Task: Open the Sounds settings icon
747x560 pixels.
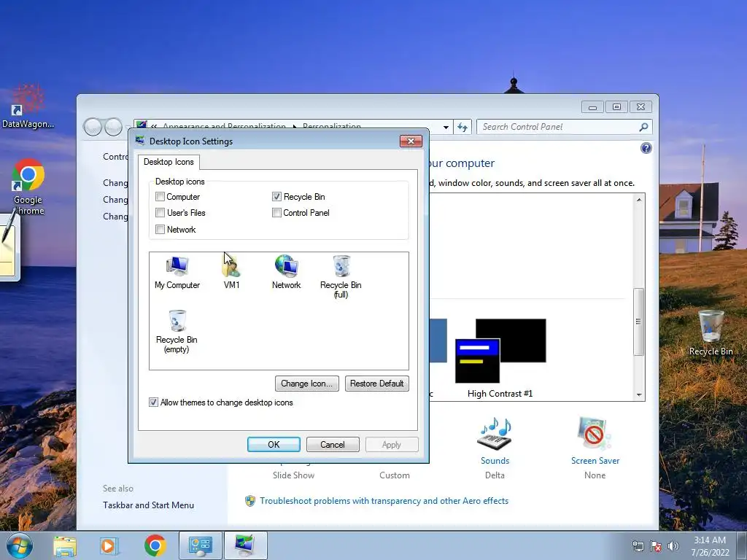Action: [x=495, y=433]
